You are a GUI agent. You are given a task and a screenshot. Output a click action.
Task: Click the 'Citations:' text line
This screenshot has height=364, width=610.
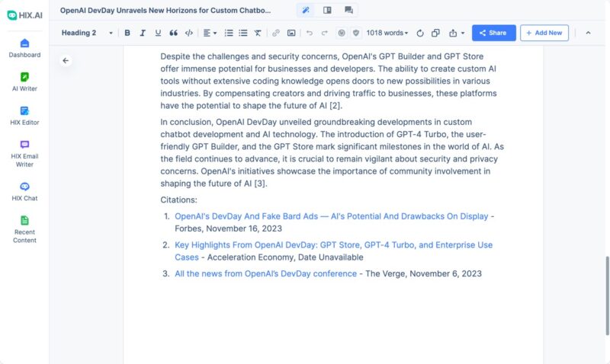pyautogui.click(x=178, y=200)
